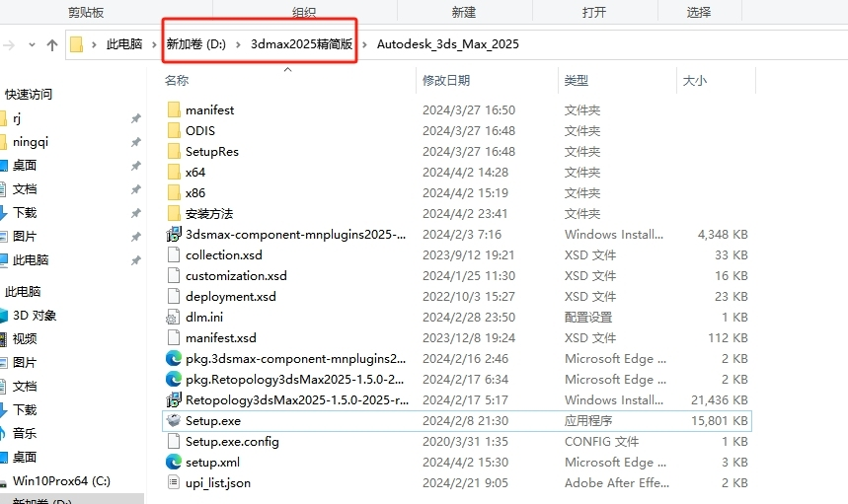Expand the chevron after 3dmax2025精简版

(364, 44)
